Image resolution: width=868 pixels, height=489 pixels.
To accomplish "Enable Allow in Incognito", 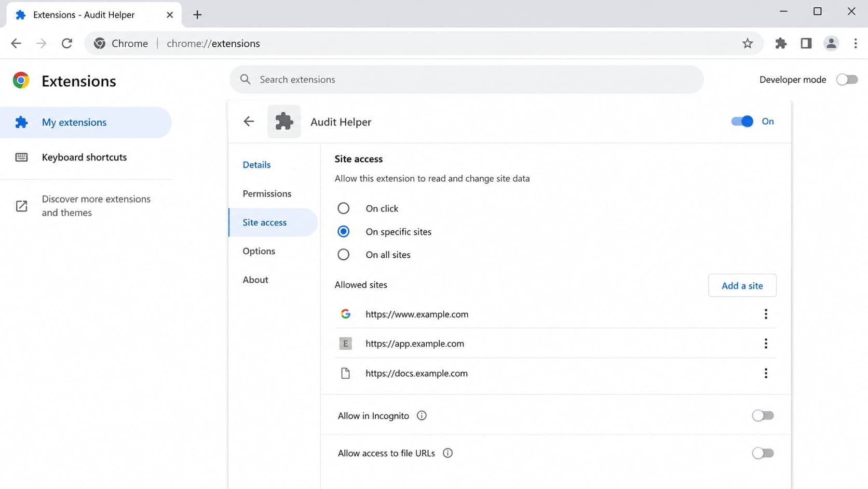I will tap(763, 415).
